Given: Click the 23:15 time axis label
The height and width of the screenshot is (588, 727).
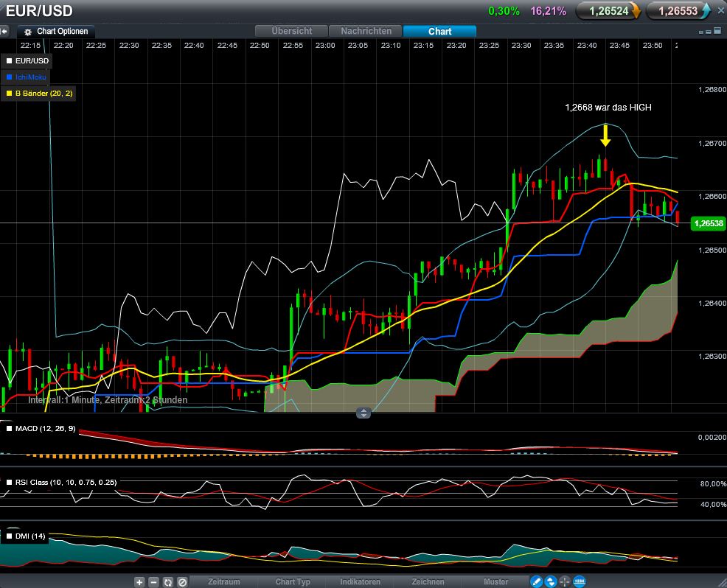Looking at the screenshot, I should click(423, 46).
